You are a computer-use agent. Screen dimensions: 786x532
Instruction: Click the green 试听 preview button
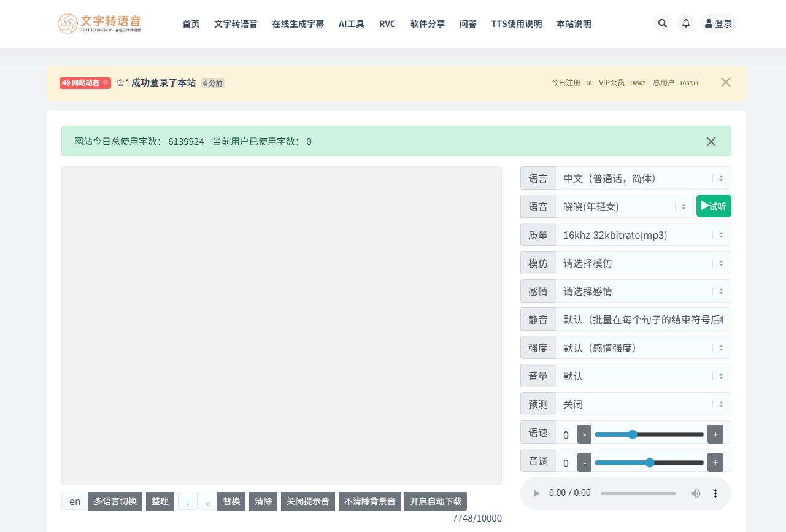click(714, 206)
